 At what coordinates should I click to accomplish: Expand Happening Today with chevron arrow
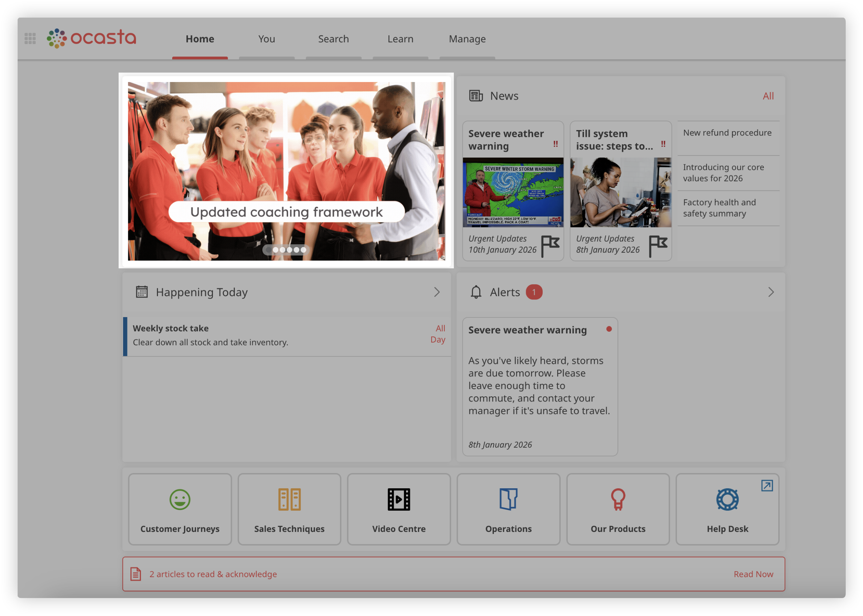437,292
